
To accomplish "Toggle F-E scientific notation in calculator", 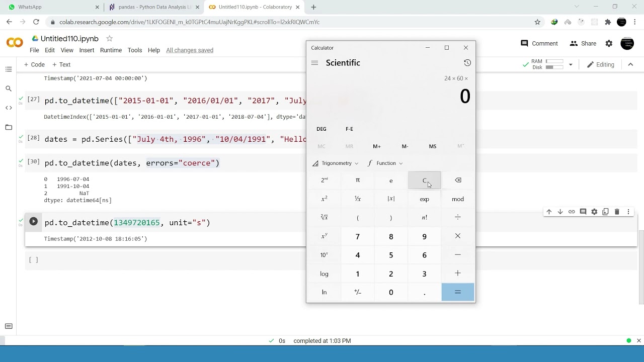I will pyautogui.click(x=349, y=129).
